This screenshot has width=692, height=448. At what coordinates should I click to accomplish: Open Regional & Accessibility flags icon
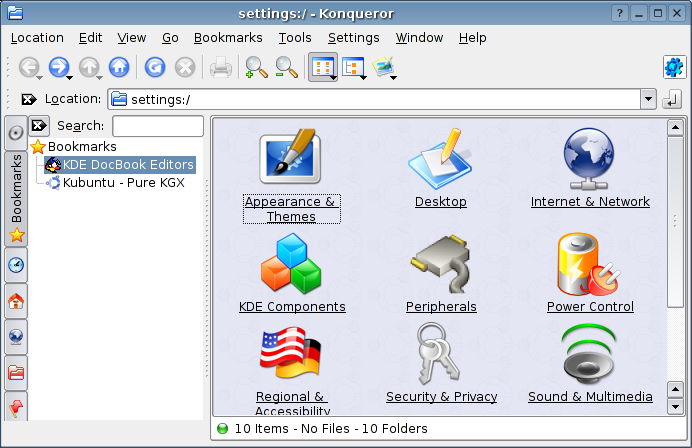click(x=290, y=352)
